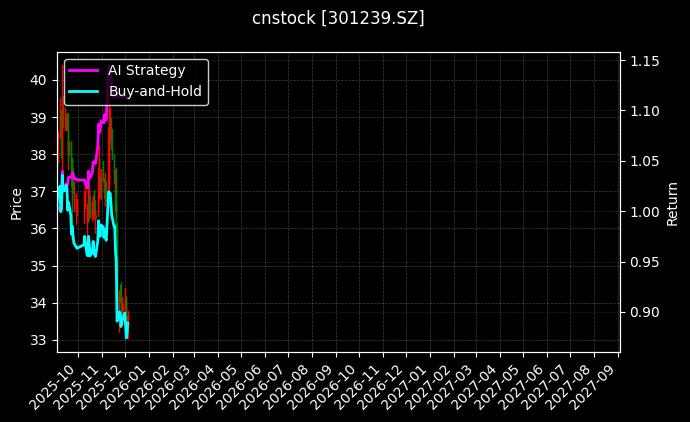Click the cyan Buy-and-Hold legend line
The height and width of the screenshot is (422, 690).
click(x=84, y=91)
